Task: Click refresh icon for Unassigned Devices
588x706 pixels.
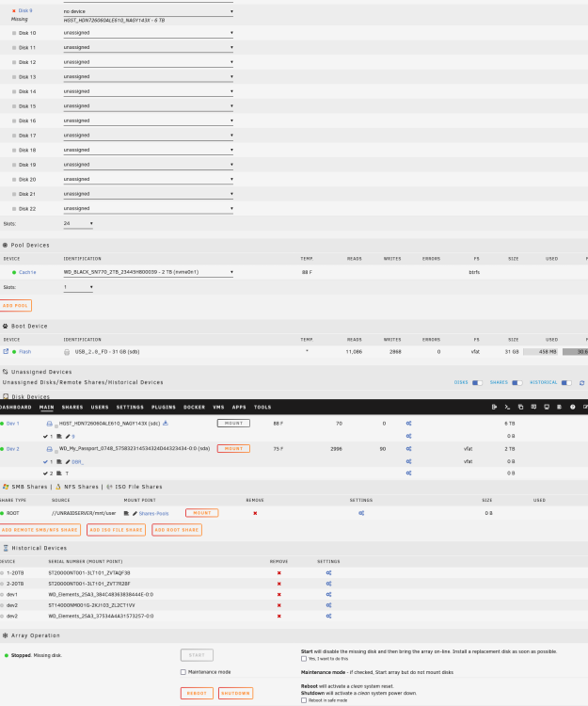Action: pos(581,383)
